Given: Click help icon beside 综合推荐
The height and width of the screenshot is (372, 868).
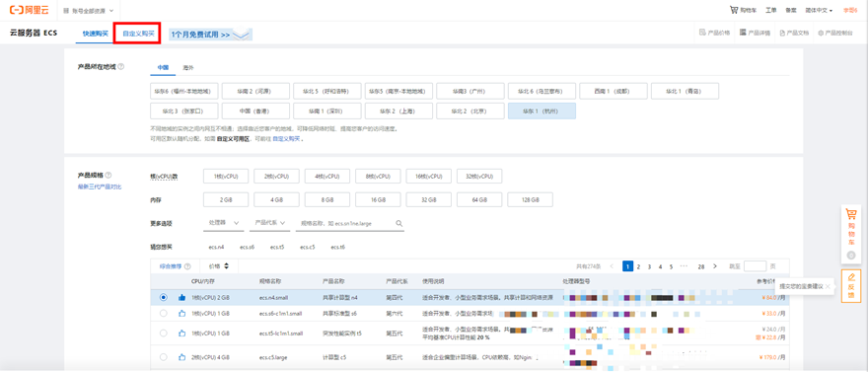Looking at the screenshot, I should [x=187, y=266].
